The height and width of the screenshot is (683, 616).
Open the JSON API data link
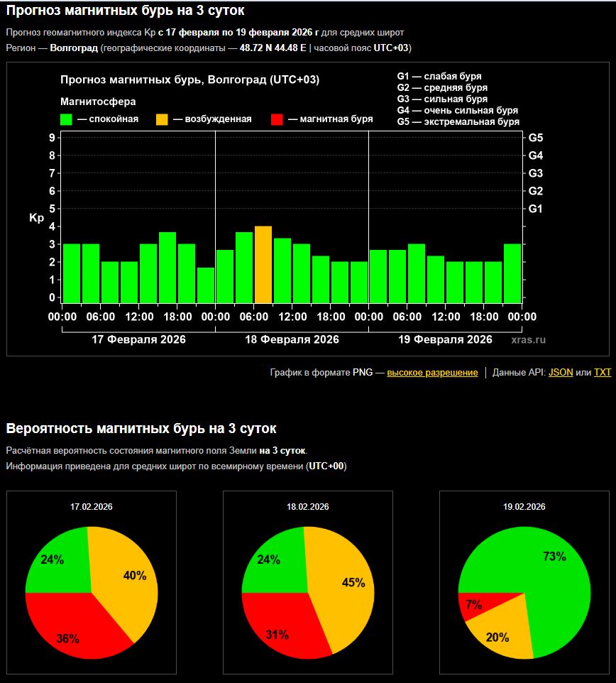click(x=561, y=373)
